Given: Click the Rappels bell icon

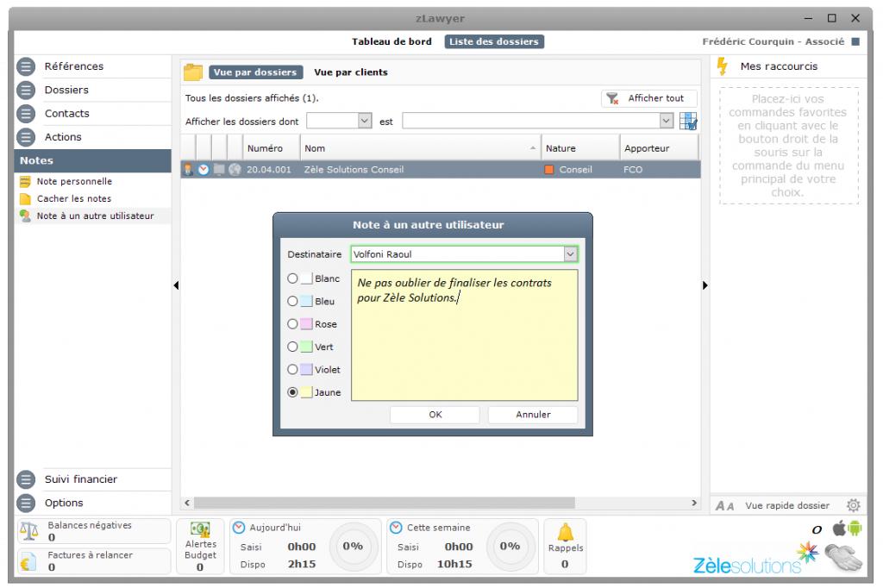Looking at the screenshot, I should tap(565, 533).
